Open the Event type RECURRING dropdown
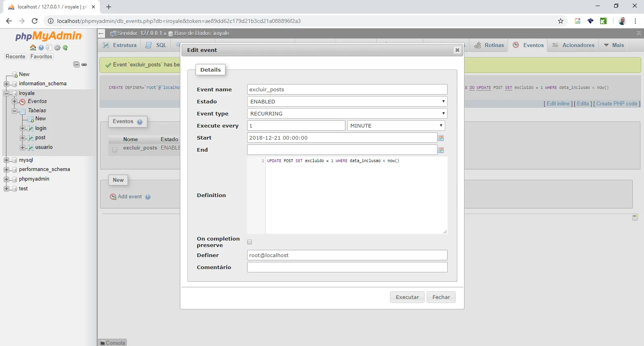 tap(347, 113)
